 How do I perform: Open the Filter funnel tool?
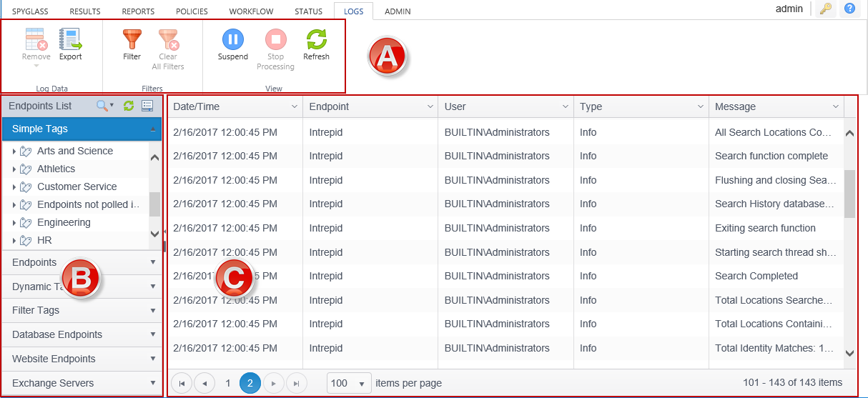pyautogui.click(x=132, y=40)
